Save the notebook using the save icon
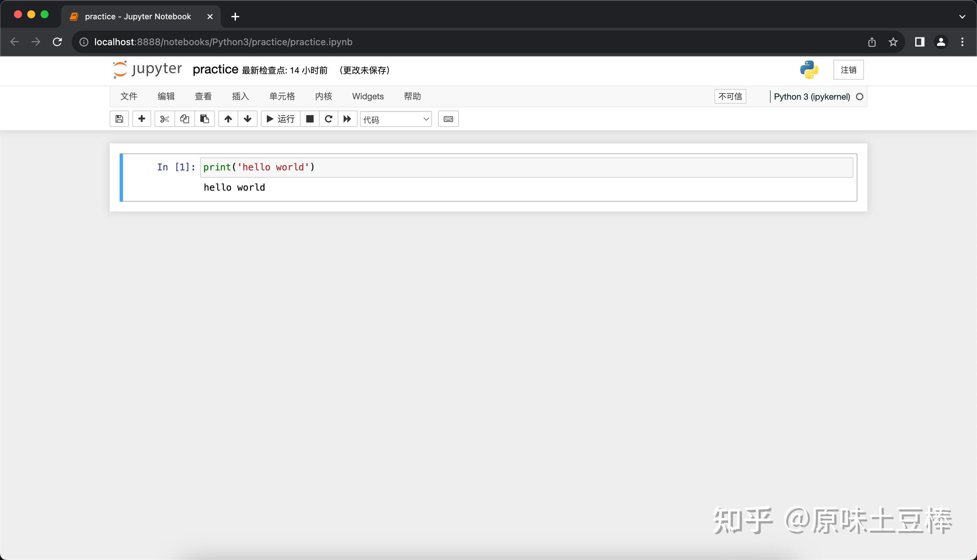Viewport: 977px width, 560px height. [x=119, y=119]
